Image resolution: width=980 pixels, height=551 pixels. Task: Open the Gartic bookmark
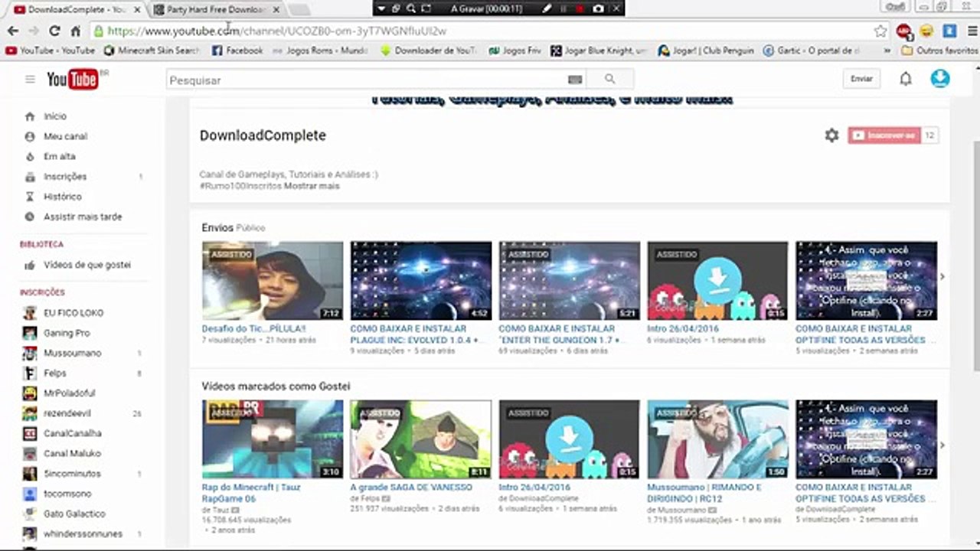pos(812,51)
